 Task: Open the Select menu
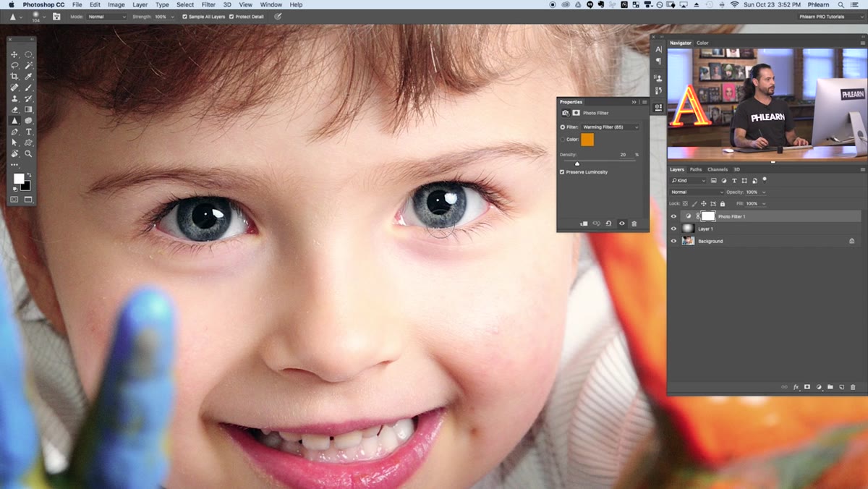pos(185,4)
